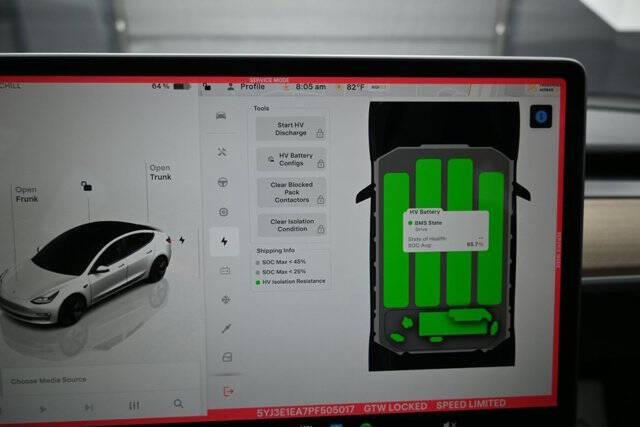Tap the BMS State row in HV Battery card
Screen dimensions: 640x427
[425, 223]
